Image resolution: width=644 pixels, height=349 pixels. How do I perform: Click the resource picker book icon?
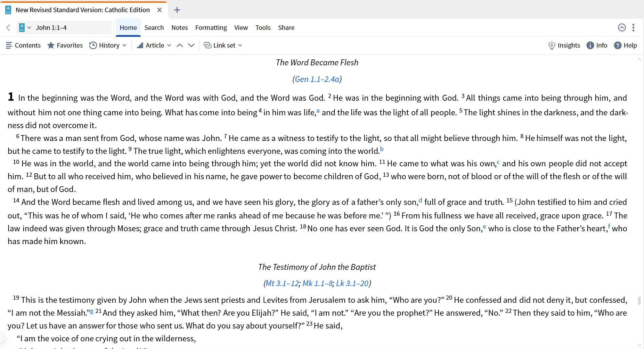pos(22,27)
